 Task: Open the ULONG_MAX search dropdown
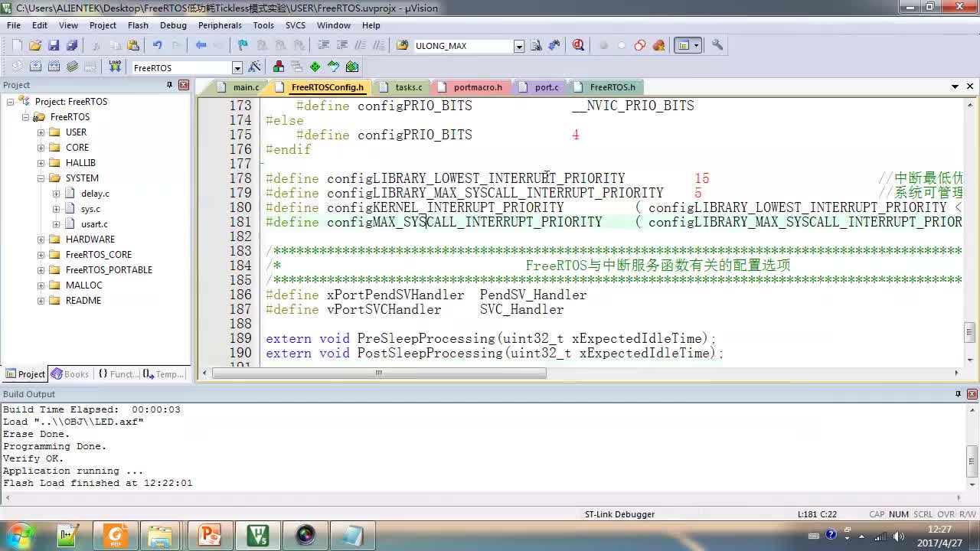click(519, 46)
